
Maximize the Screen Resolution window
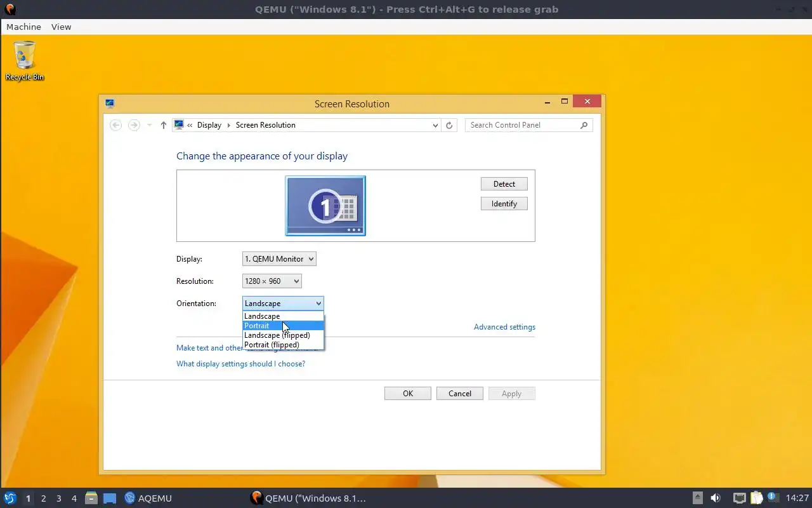(564, 102)
